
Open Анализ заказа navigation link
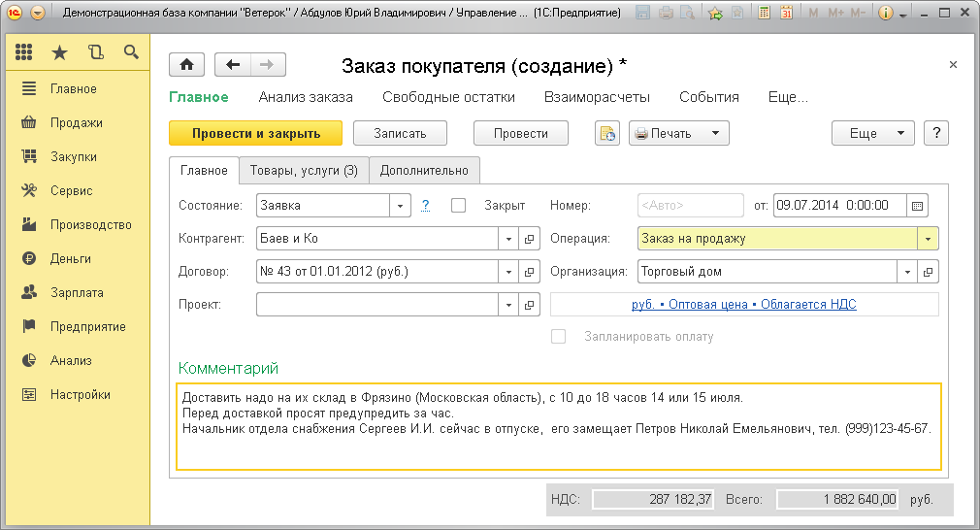pyautogui.click(x=306, y=97)
